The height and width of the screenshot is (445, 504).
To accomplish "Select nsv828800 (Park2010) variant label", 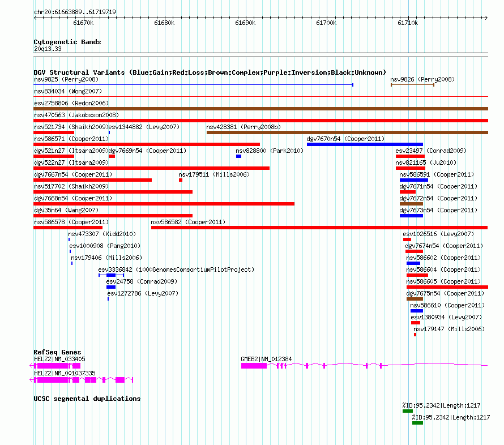I will [x=270, y=151].
